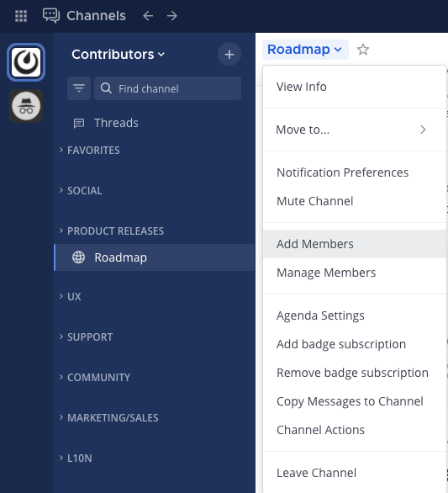Open the Move to... submenu arrow

pos(423,130)
